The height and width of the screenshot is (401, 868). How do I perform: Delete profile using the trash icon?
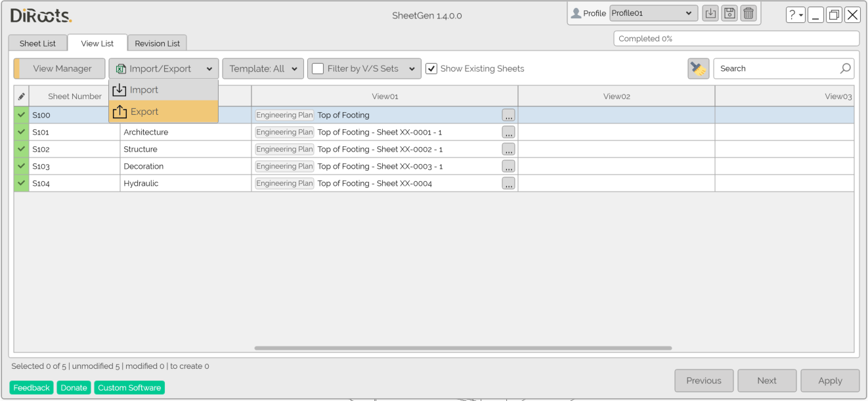tap(749, 13)
